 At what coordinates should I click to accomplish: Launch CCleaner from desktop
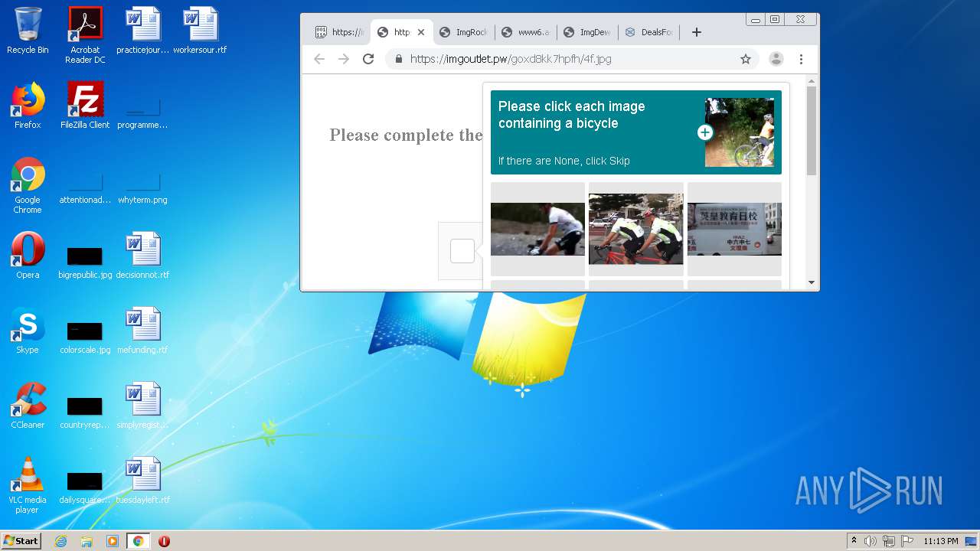pos(28,406)
